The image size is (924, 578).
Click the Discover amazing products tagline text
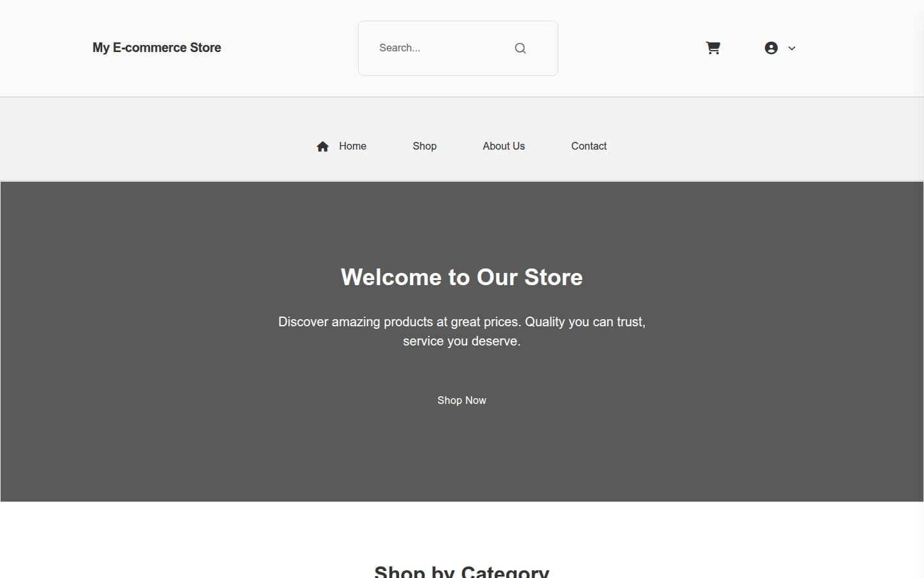coord(462,331)
